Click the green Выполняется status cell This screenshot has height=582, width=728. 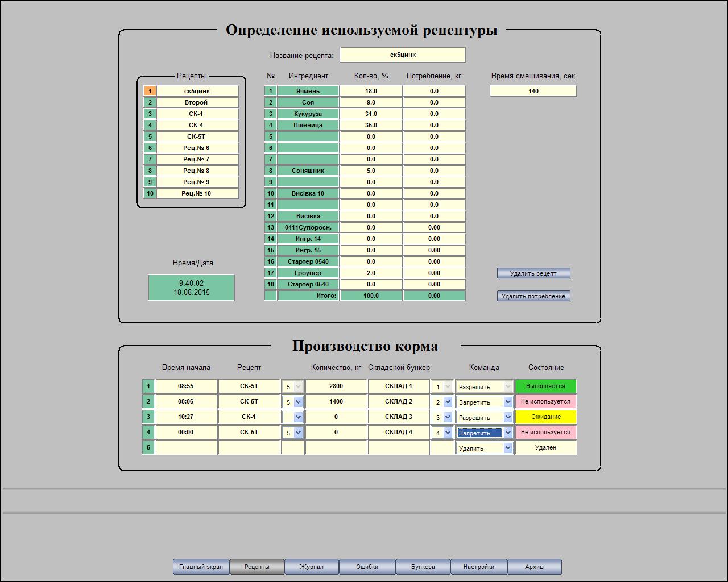545,386
